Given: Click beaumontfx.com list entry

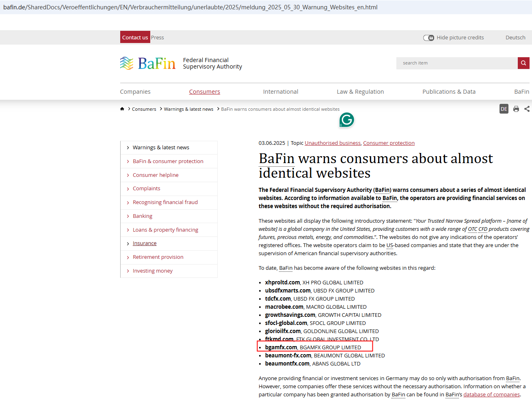Looking at the screenshot, I should point(313,363).
